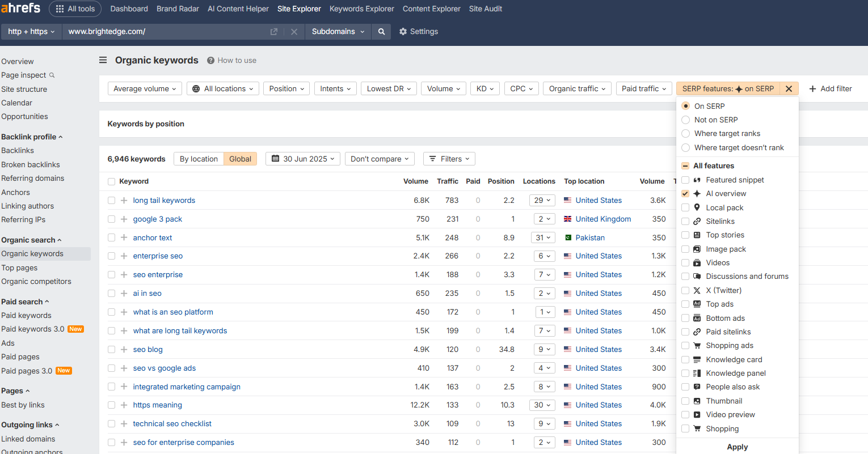Click the Page inspect search icon
The width and height of the screenshot is (868, 454).
52,75
